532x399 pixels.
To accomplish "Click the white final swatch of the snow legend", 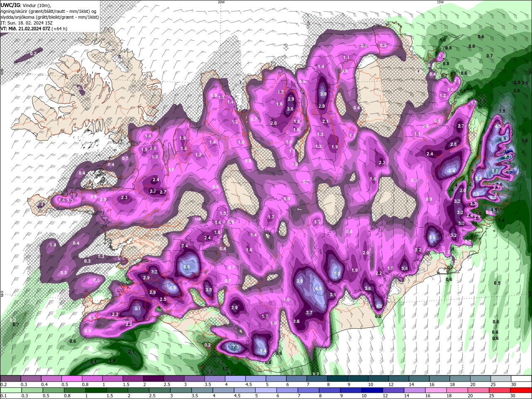I will pyautogui.click(x=521, y=379).
